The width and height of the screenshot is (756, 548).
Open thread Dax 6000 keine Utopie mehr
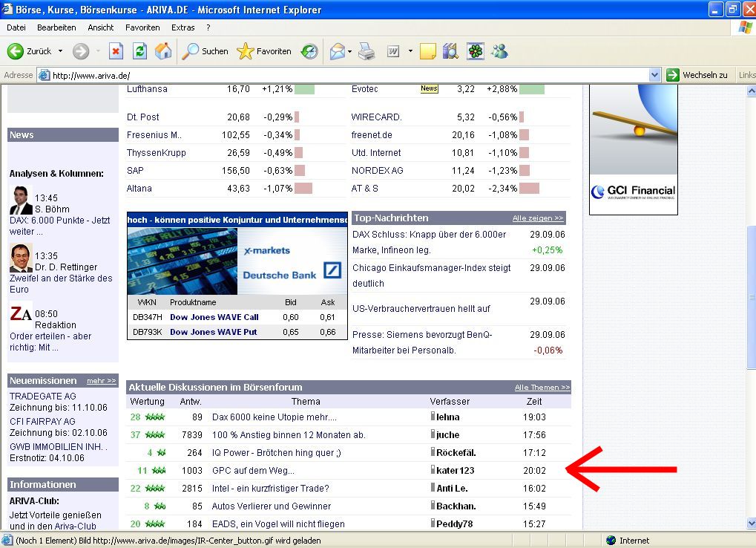[x=275, y=417]
